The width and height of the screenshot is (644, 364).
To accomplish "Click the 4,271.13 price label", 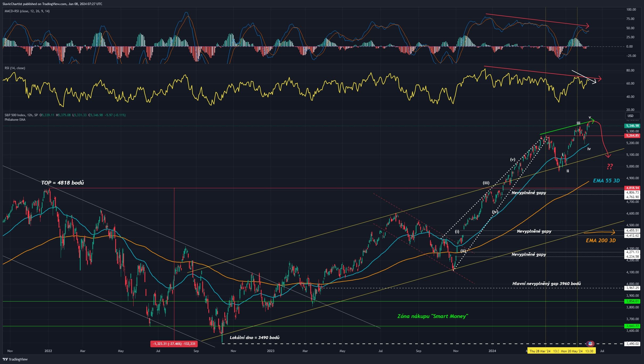I will (632, 252).
